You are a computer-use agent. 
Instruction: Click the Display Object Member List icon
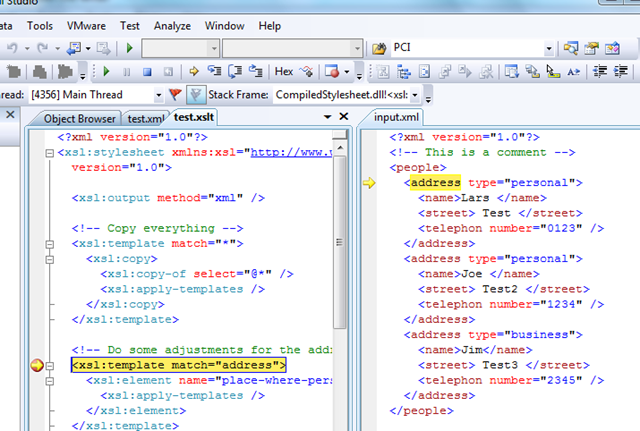(x=511, y=72)
